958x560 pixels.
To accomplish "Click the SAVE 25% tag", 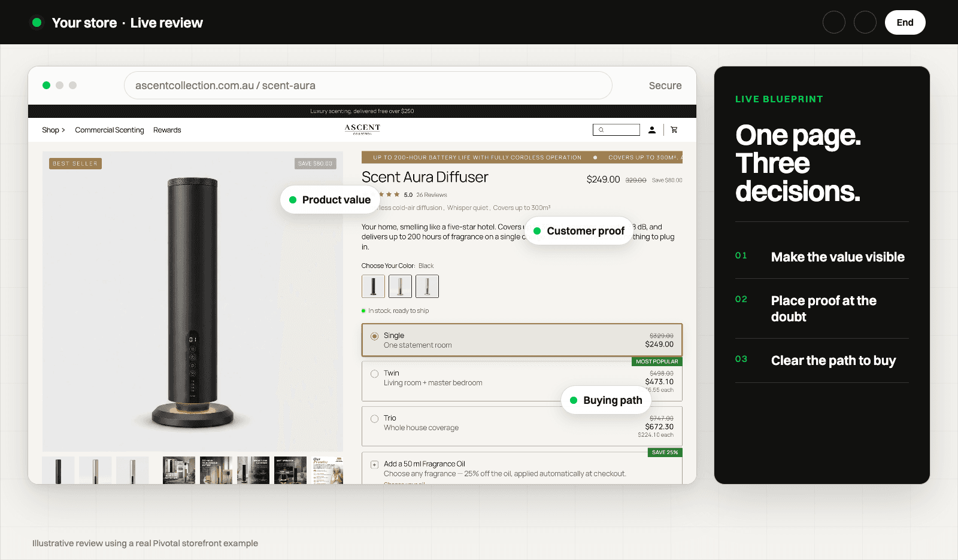I will (665, 452).
